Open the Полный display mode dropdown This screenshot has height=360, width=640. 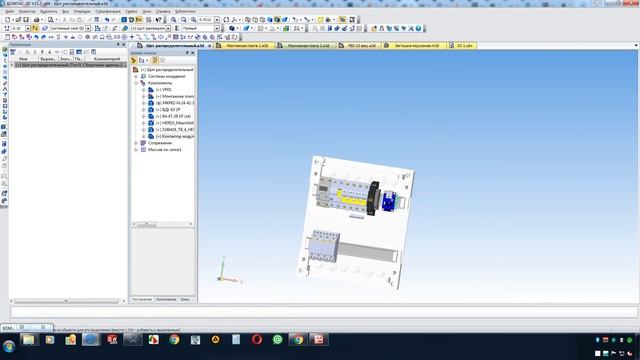[x=217, y=29]
